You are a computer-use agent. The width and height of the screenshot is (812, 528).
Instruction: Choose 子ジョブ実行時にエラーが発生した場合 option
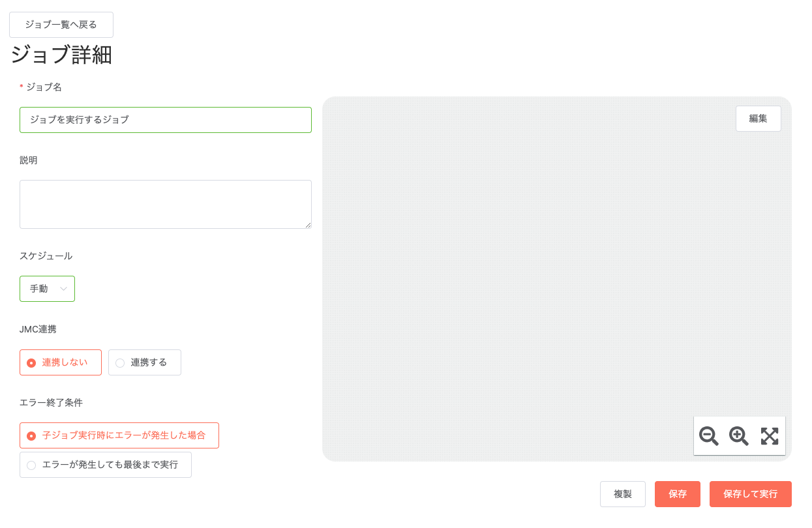[x=119, y=435]
